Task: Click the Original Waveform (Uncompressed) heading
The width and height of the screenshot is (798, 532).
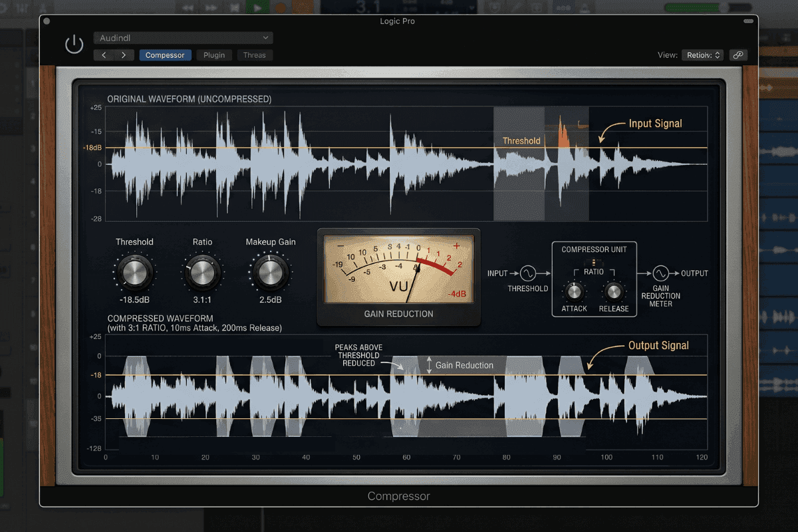Action: 190,99
